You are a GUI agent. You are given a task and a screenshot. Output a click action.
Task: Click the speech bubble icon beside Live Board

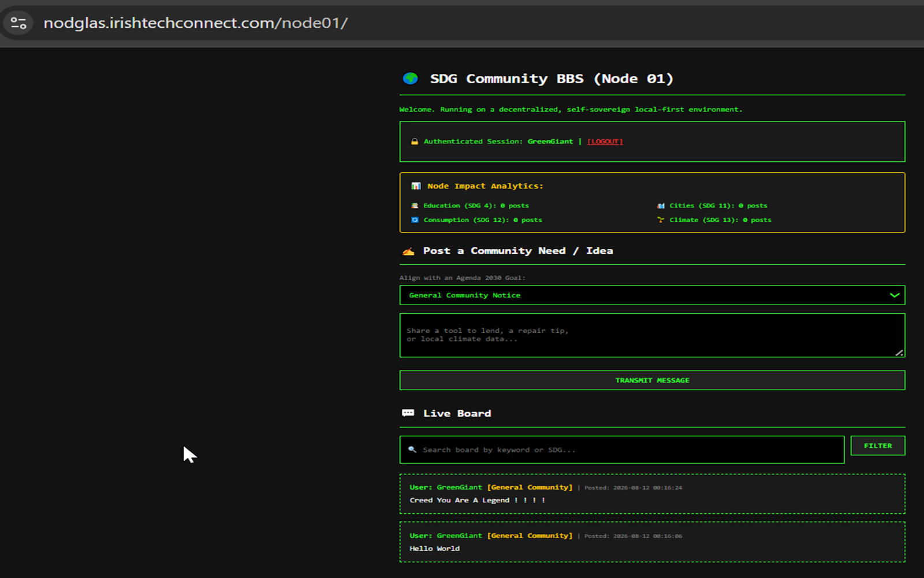[x=408, y=413]
